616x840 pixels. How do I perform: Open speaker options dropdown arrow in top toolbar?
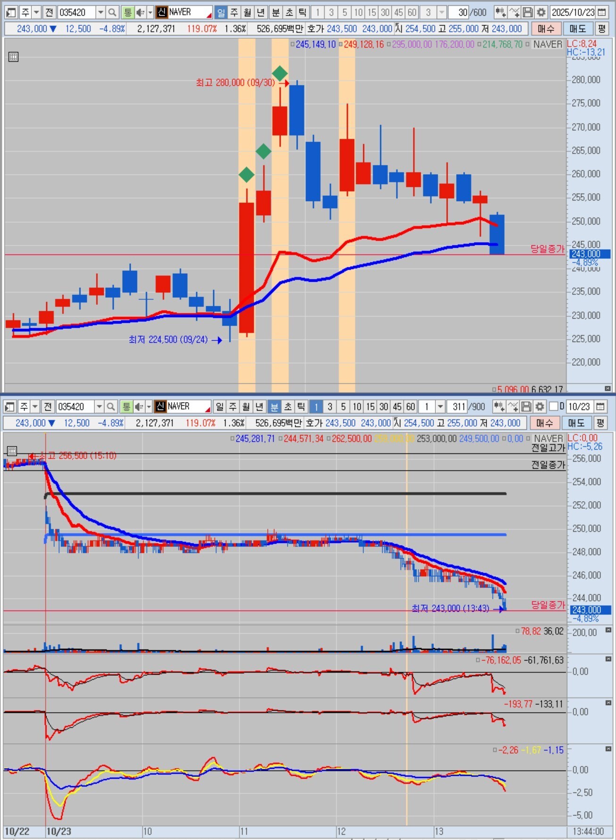tap(150, 12)
